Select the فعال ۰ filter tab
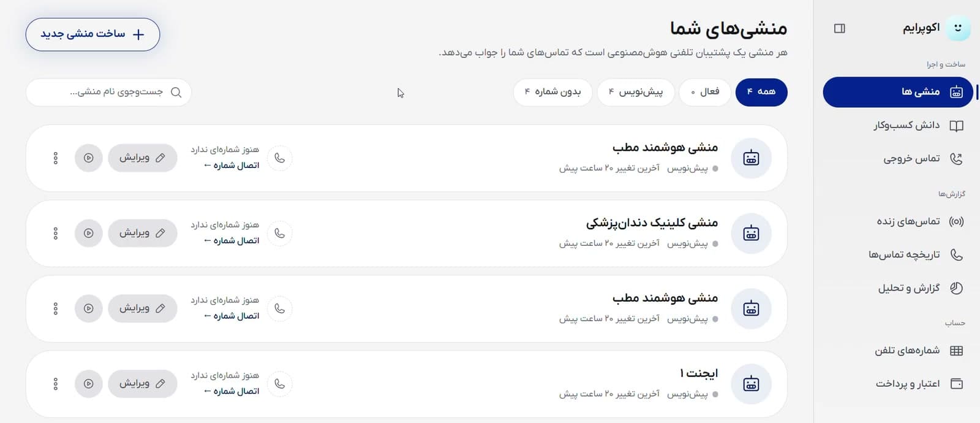Screen dimensions: 980x423 coord(705,92)
